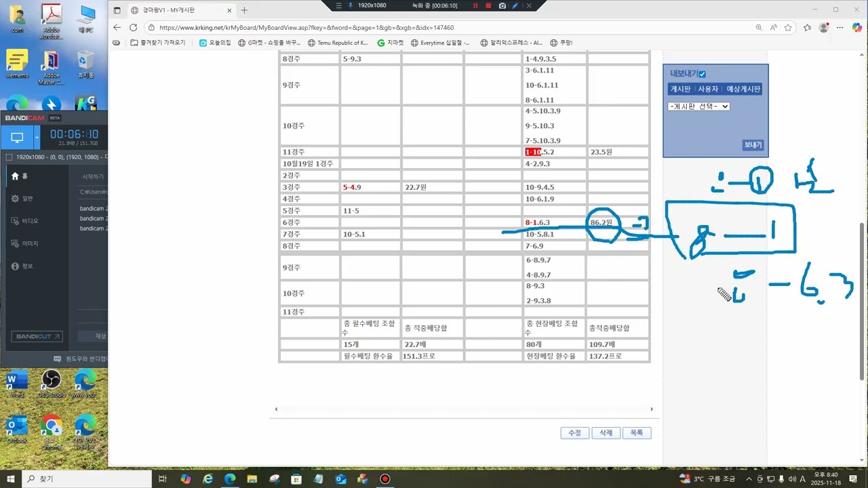Image resolution: width=868 pixels, height=488 pixels.
Task: Open Word desktop shortcut
Action: click(x=17, y=384)
